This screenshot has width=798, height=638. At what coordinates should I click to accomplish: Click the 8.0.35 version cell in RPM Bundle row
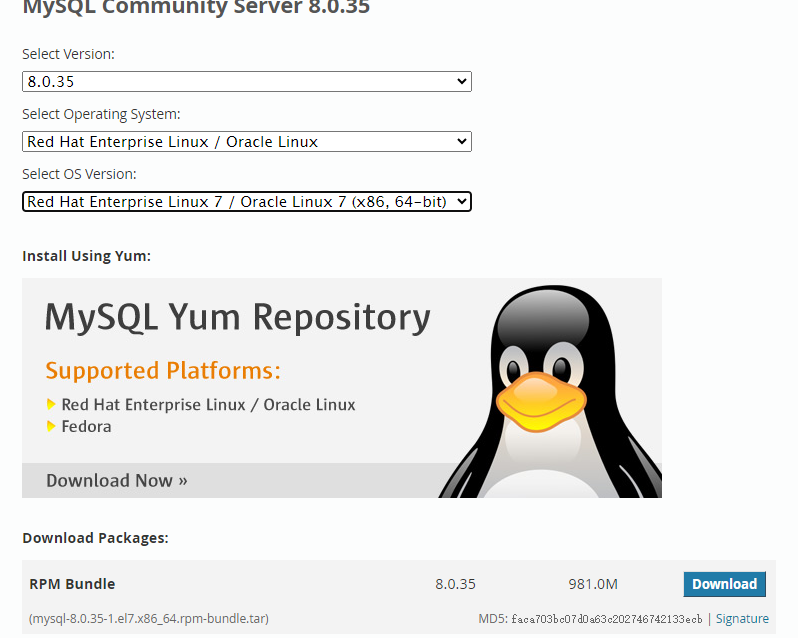[455, 584]
